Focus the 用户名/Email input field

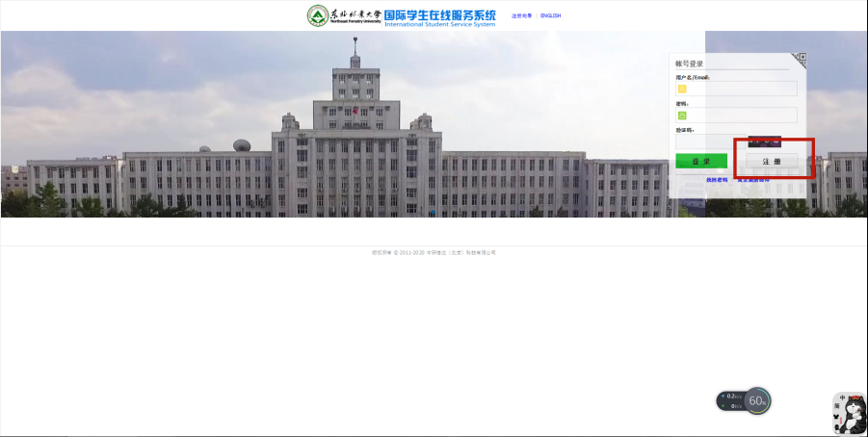coord(742,89)
